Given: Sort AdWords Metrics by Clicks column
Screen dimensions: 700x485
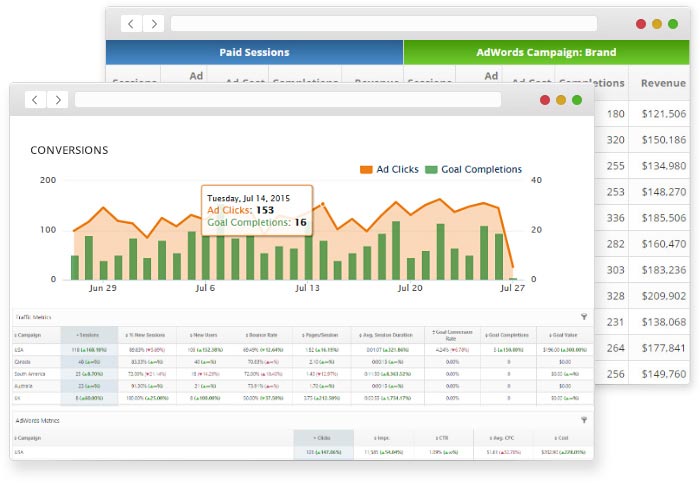Looking at the screenshot, I should (323, 438).
